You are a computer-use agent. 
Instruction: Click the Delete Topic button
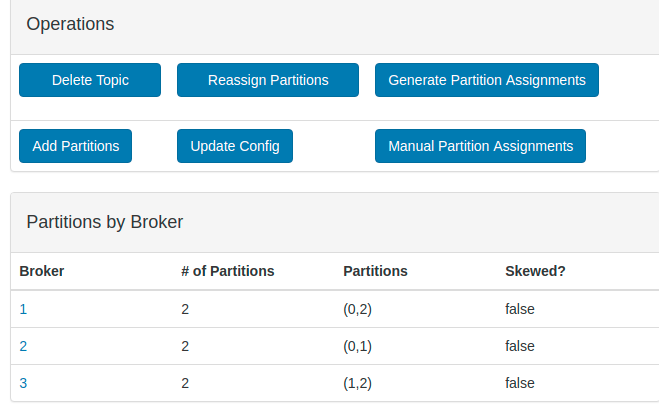point(90,80)
